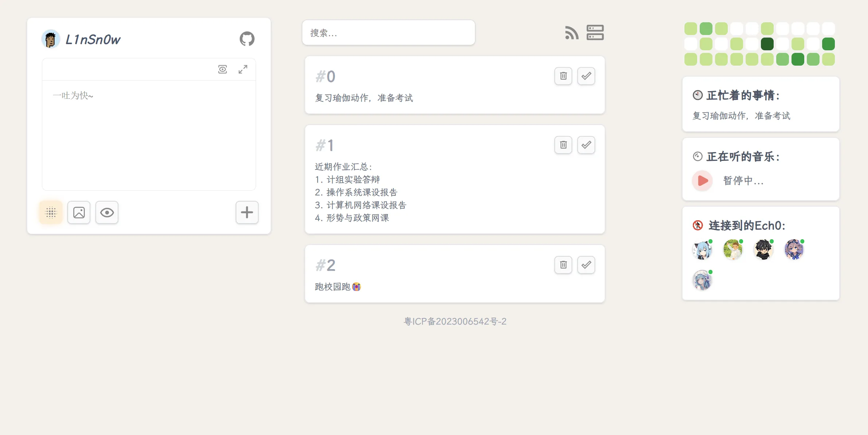Mark todo #1 as completed
The height and width of the screenshot is (435, 868).
tap(586, 145)
